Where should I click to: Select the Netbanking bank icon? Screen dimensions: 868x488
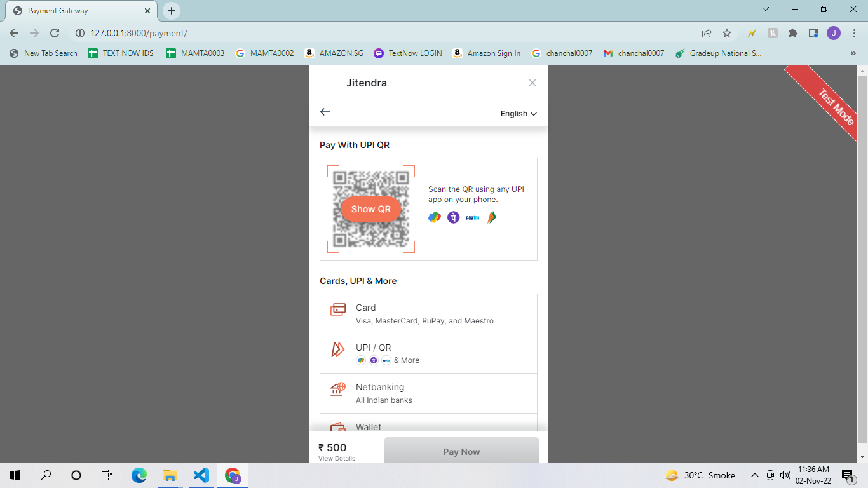(x=337, y=390)
